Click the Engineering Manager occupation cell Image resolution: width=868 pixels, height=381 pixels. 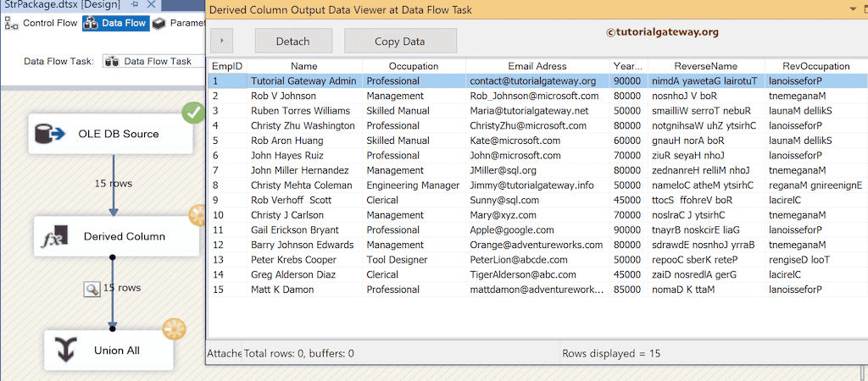414,185
